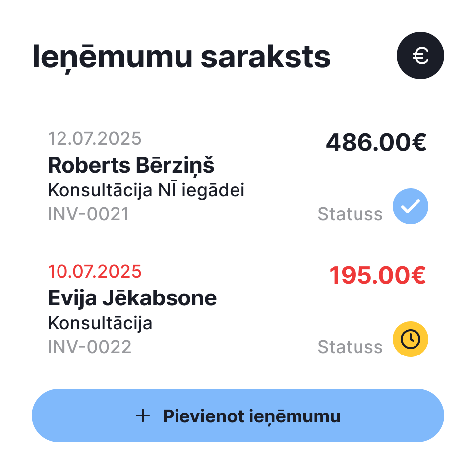Select invoice number INV-0021

89,214
